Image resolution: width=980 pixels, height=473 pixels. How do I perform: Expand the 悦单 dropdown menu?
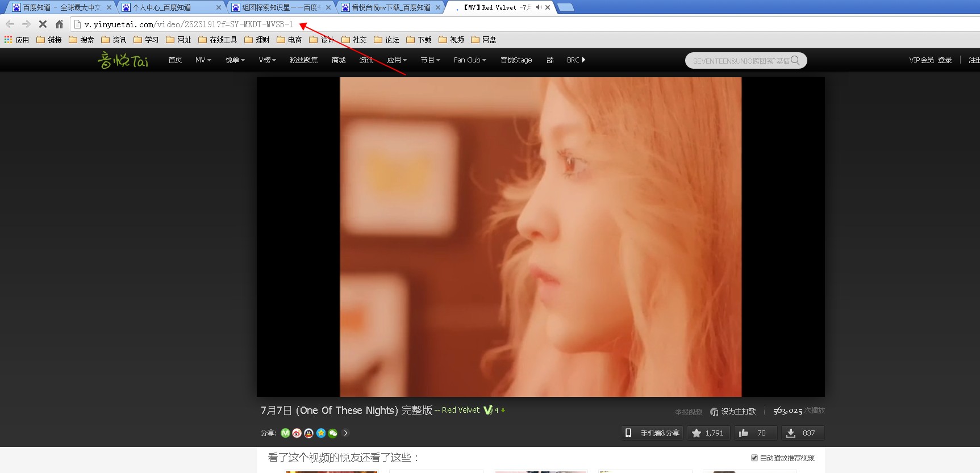[235, 60]
